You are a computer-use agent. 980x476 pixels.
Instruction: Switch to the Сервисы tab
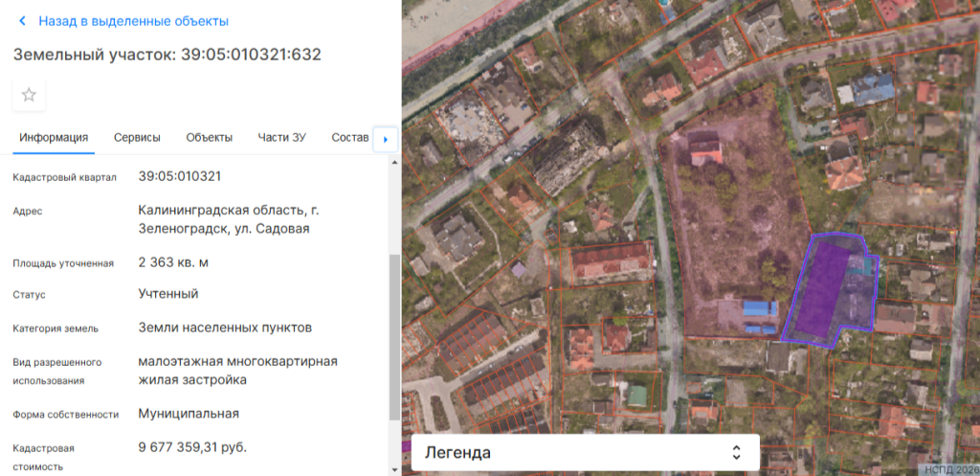pyautogui.click(x=137, y=138)
